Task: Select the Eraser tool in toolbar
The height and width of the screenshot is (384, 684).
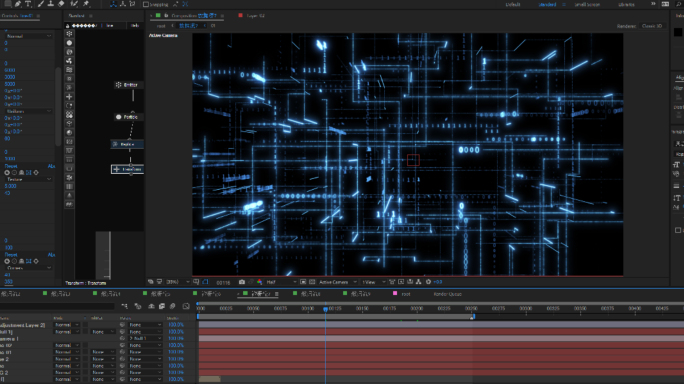Action: [62, 3]
